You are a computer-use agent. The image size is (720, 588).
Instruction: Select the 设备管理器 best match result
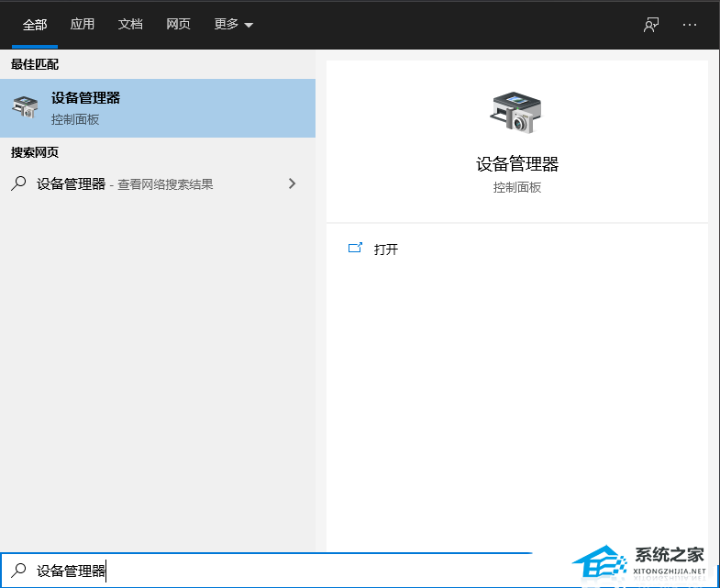coord(157,108)
